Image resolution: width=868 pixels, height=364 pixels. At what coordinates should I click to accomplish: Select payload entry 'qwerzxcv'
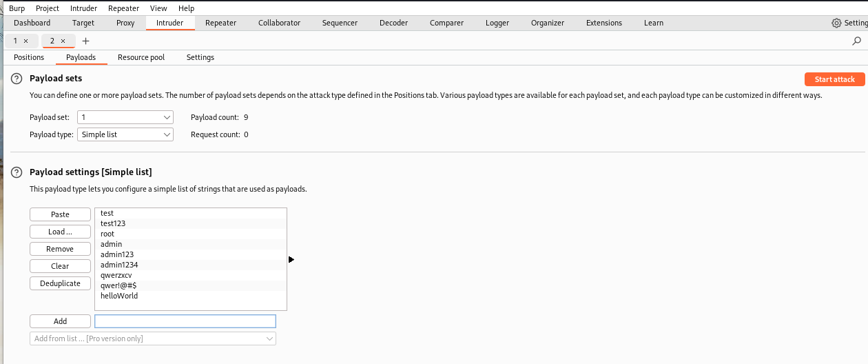191,275
